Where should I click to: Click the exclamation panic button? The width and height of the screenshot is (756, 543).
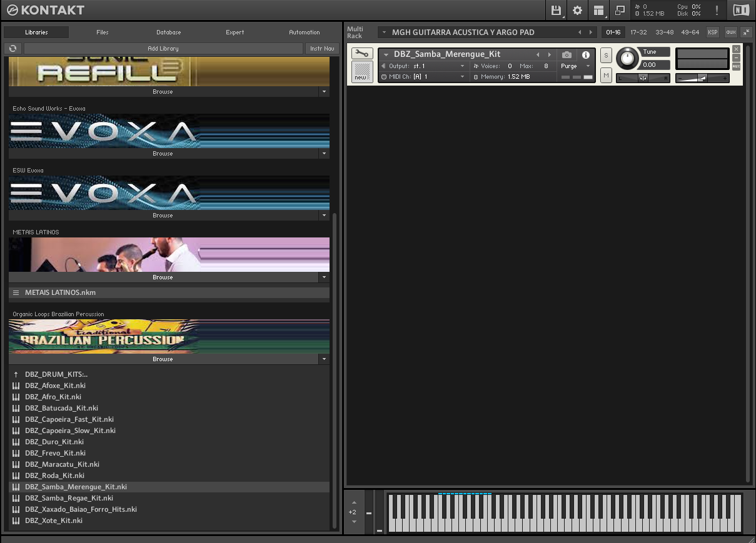pos(717,10)
